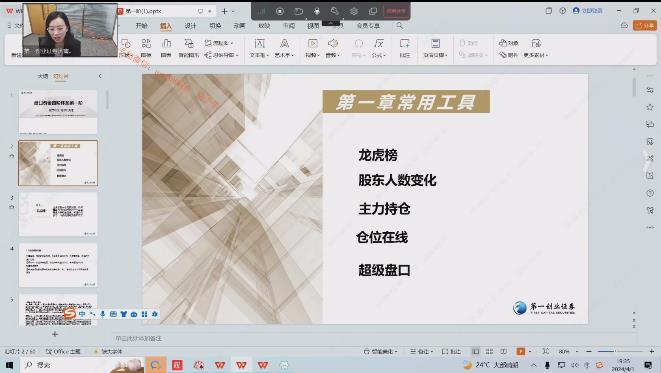Collapse the slide thumbnail panel chevron
This screenshot has width=661, height=373.
(100, 76)
